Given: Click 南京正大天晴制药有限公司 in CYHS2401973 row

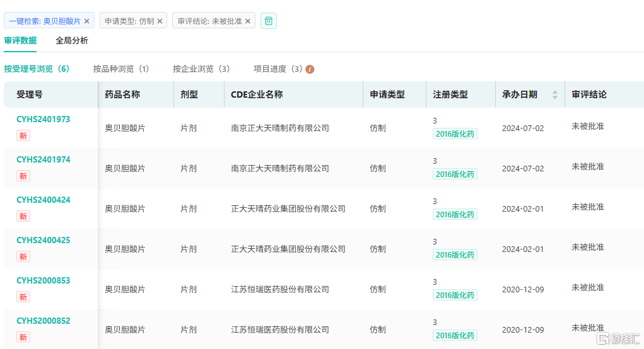Looking at the screenshot, I should pos(280,129).
